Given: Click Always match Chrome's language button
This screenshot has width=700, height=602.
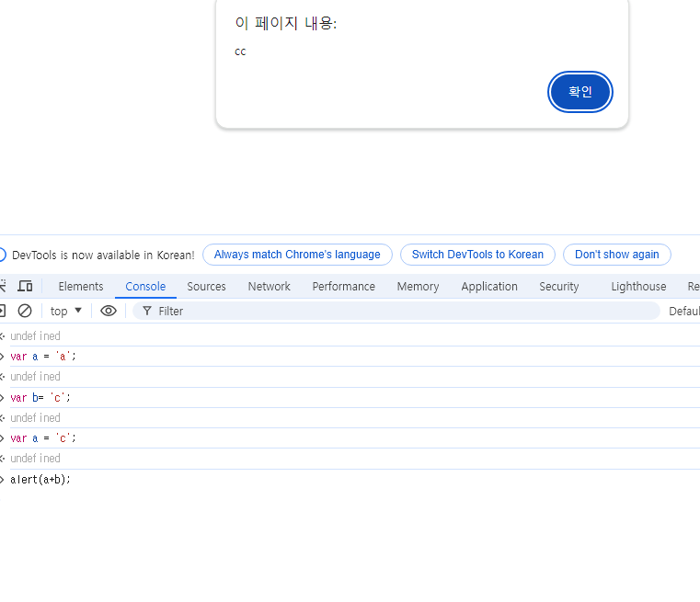Looking at the screenshot, I should [x=297, y=255].
